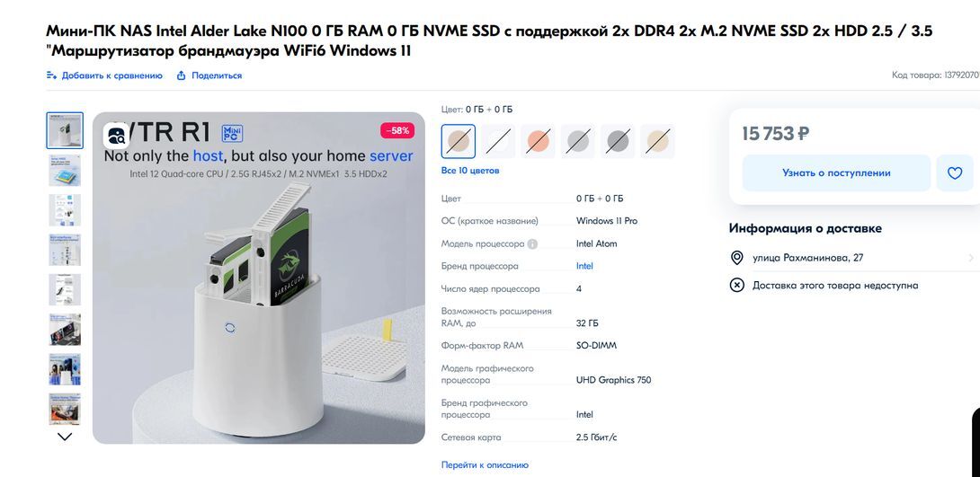980x477 pixels.
Task: Click the Узнать о поступлении button
Action: click(x=836, y=173)
